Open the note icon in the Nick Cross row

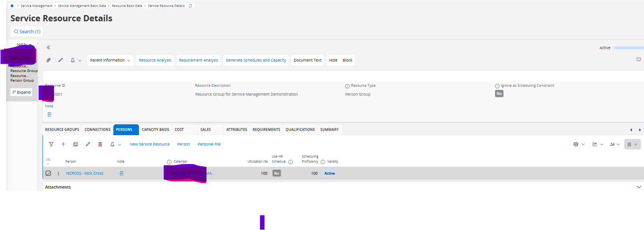[122, 173]
